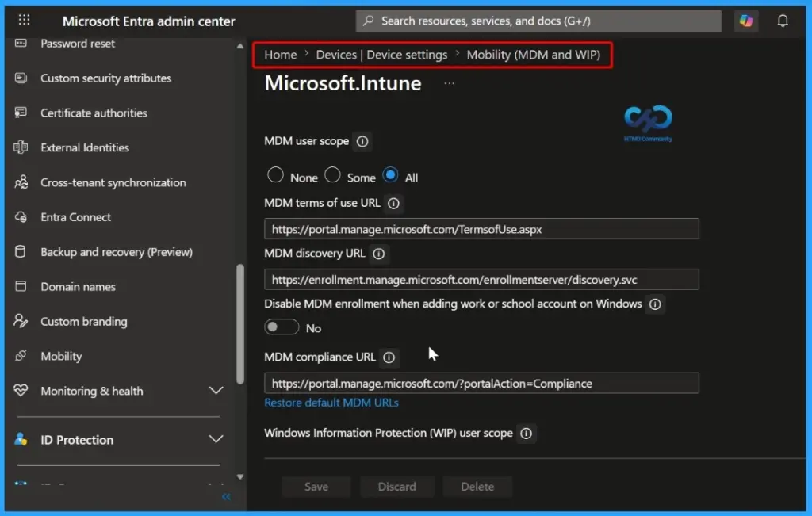The height and width of the screenshot is (516, 812).
Task: Open Domain names
Action: click(x=79, y=287)
